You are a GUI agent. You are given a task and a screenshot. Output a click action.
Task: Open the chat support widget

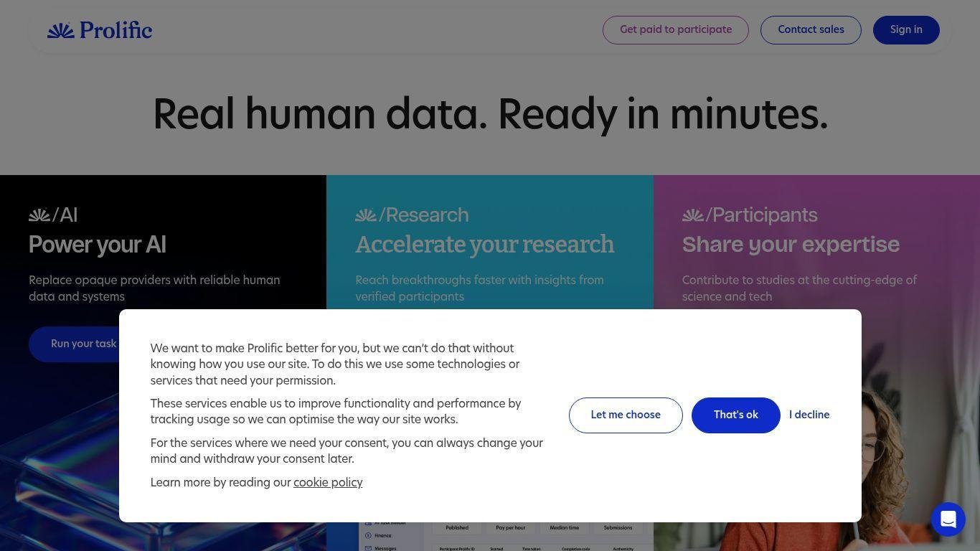[948, 519]
